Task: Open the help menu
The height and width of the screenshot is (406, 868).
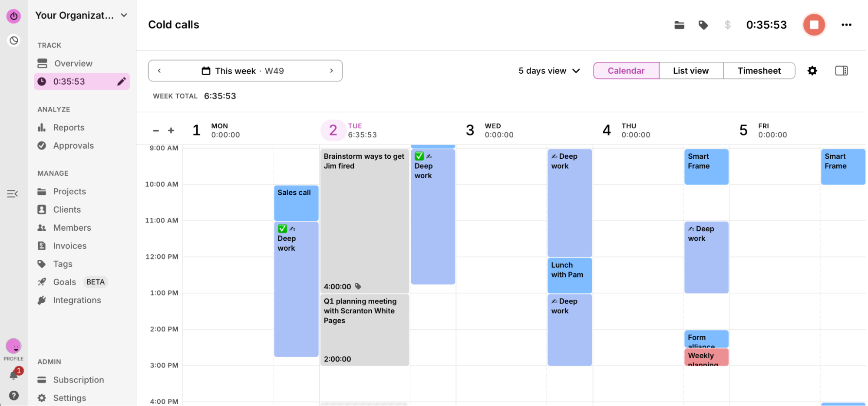Action: point(13,395)
